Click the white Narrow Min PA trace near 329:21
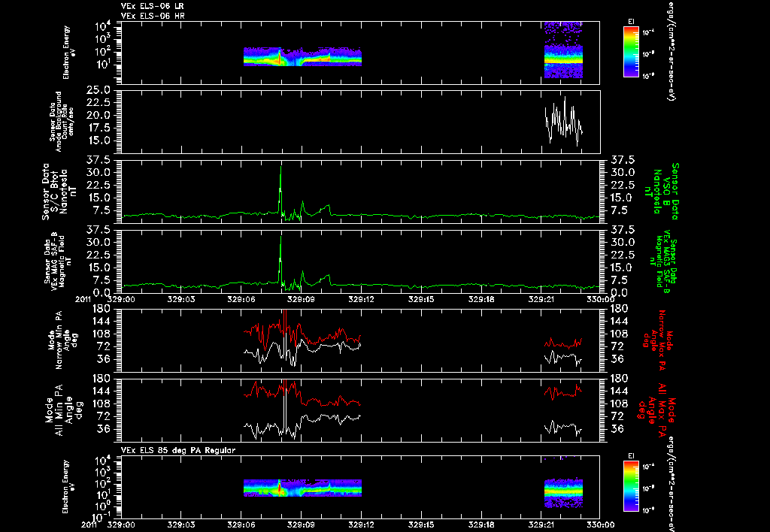770x532 pixels. [x=563, y=357]
